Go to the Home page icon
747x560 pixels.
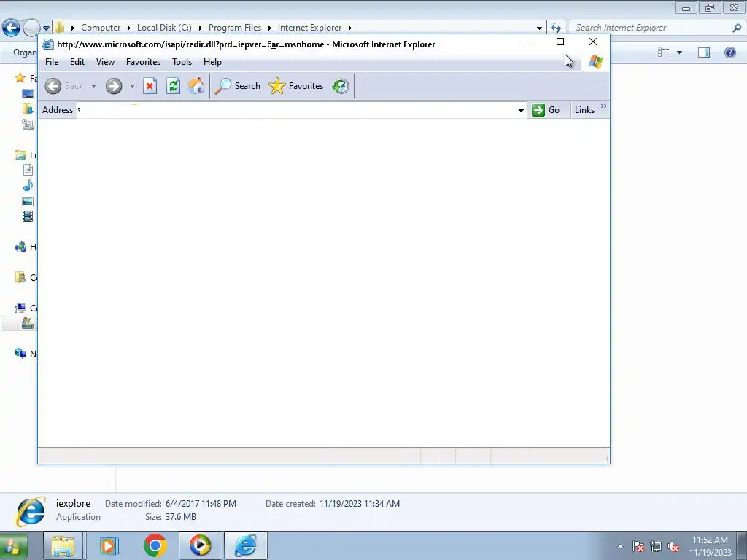click(x=196, y=86)
